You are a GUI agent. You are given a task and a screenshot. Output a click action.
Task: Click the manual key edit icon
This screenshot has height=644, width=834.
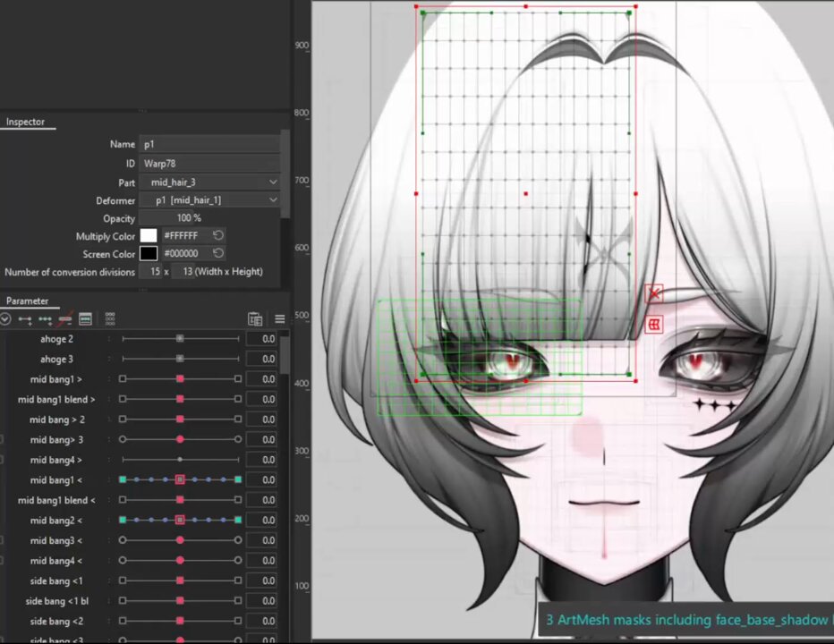tap(85, 319)
